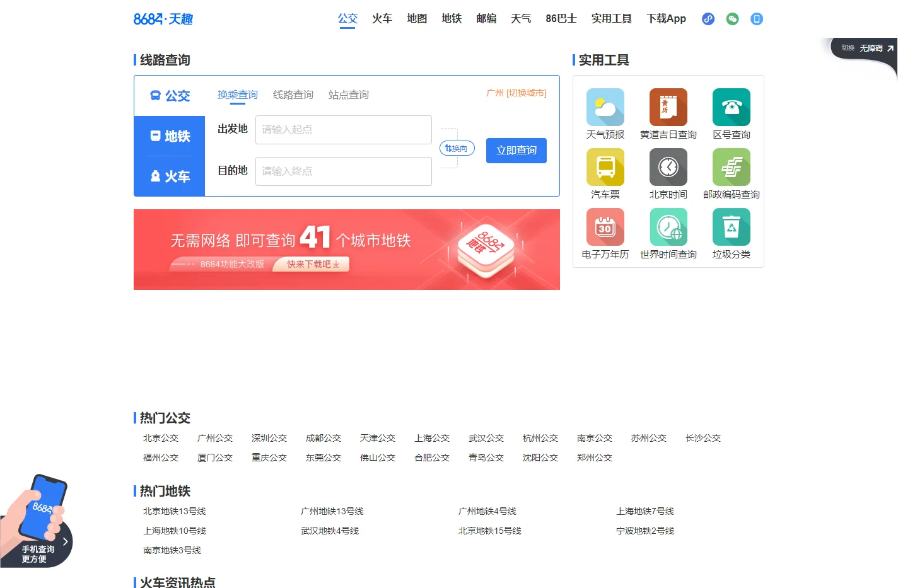Select the 天气 top navigation item
This screenshot has width=898, height=588.
click(x=521, y=18)
